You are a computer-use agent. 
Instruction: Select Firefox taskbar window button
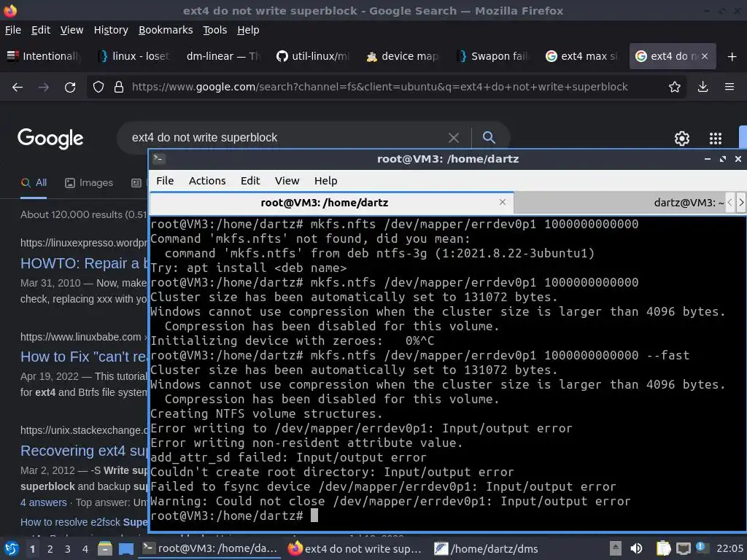coord(355,549)
